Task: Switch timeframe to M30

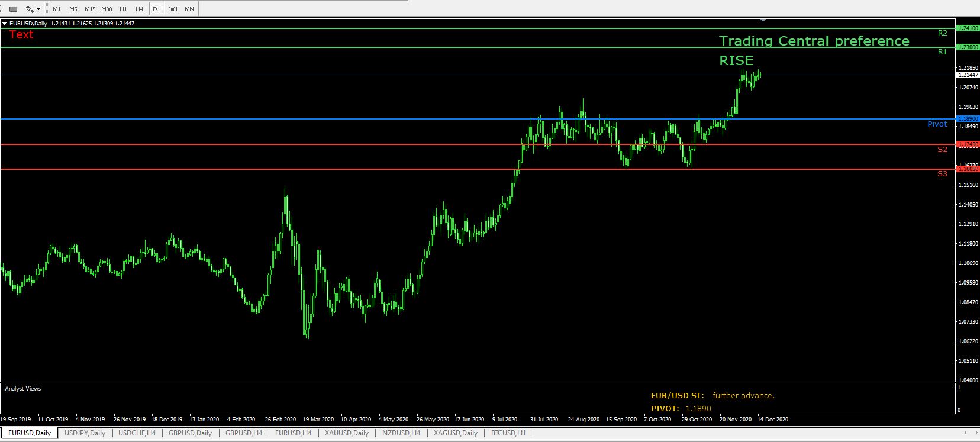Action: point(107,9)
